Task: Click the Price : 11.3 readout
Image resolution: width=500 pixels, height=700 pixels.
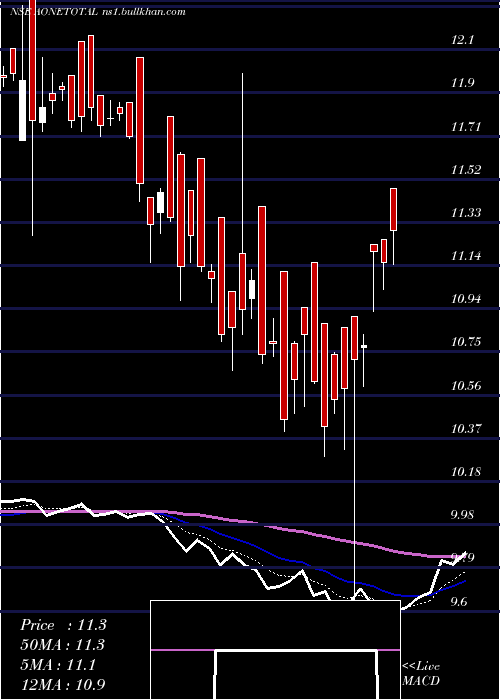Action: 63,625
